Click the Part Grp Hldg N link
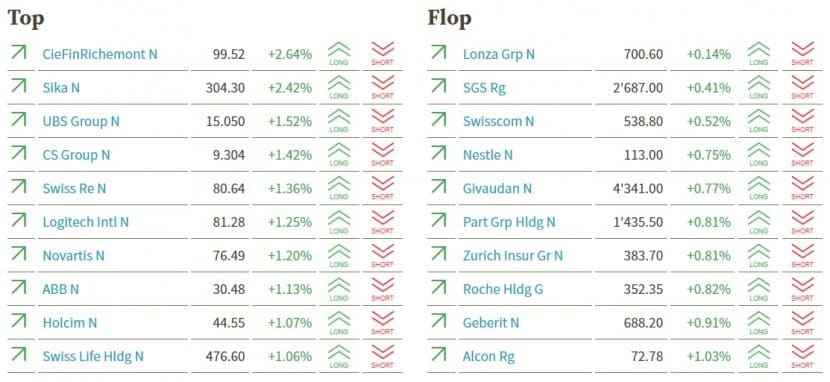Viewport: 830px width, 382px height. point(509,222)
